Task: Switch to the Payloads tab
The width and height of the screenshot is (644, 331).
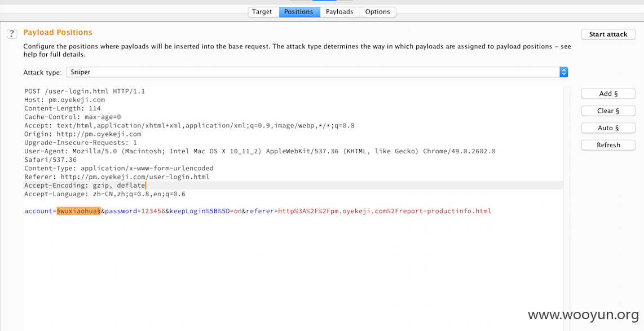Action: point(339,12)
